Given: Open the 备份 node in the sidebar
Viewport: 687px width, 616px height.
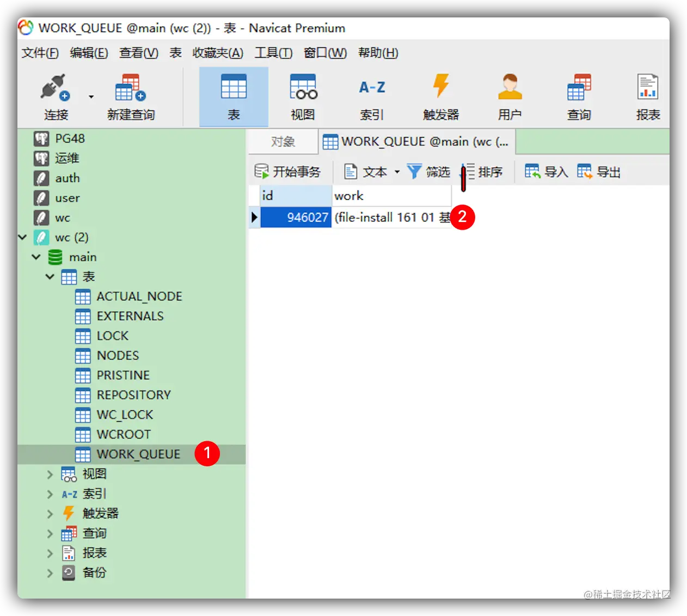Looking at the screenshot, I should click(94, 572).
